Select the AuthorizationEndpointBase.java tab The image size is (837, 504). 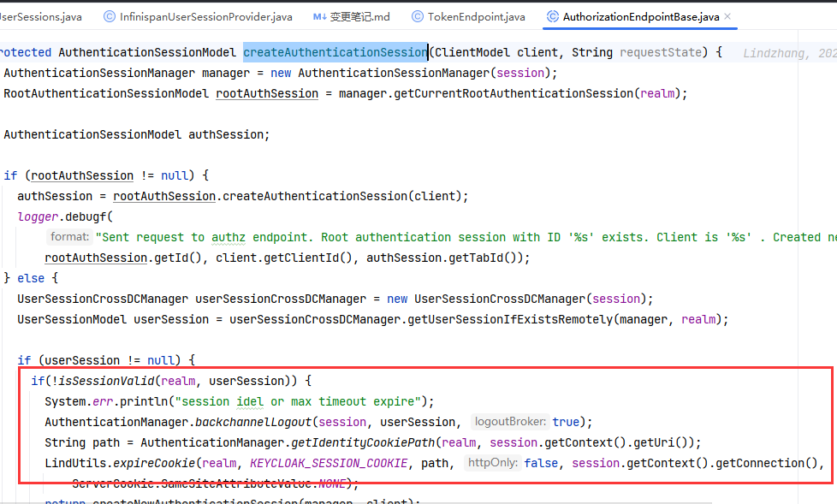pos(640,17)
